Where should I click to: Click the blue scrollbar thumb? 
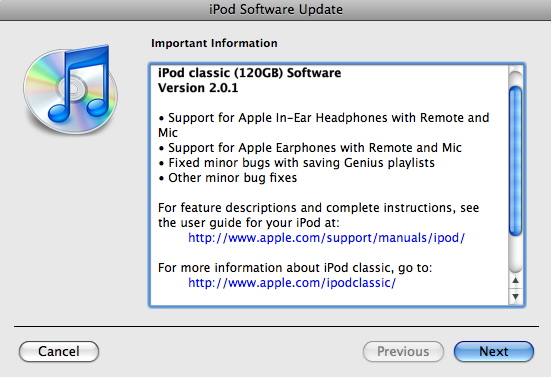click(516, 161)
